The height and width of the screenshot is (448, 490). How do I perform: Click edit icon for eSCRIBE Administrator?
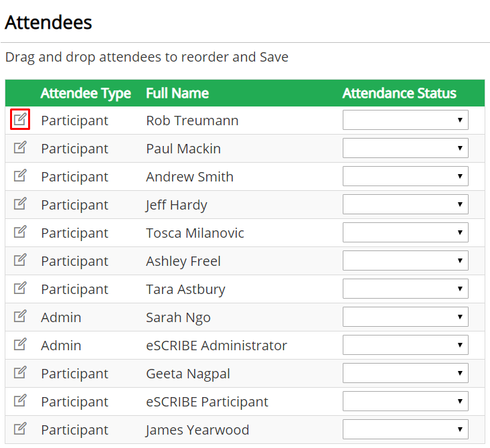(20, 344)
